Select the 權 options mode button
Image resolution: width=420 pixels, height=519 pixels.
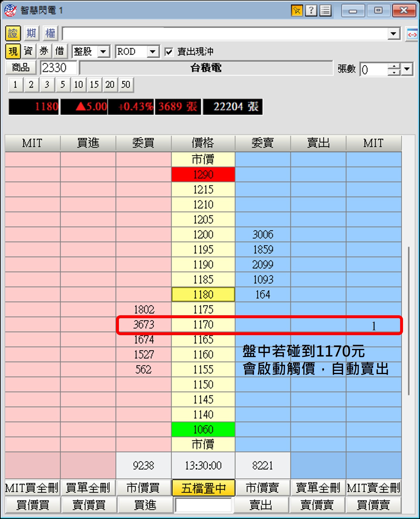click(x=50, y=33)
